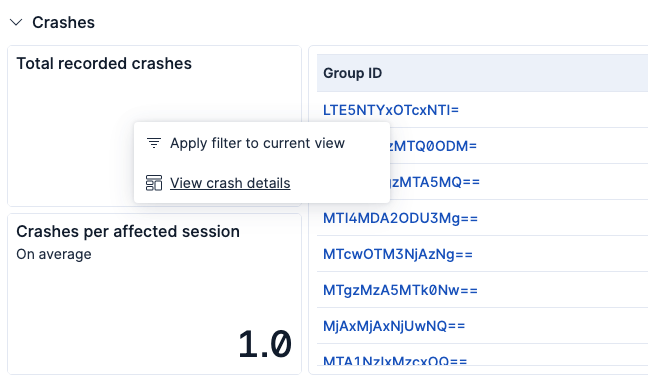Click the Crashes section title
Viewport: 648px width, 380px height.
[64, 22]
